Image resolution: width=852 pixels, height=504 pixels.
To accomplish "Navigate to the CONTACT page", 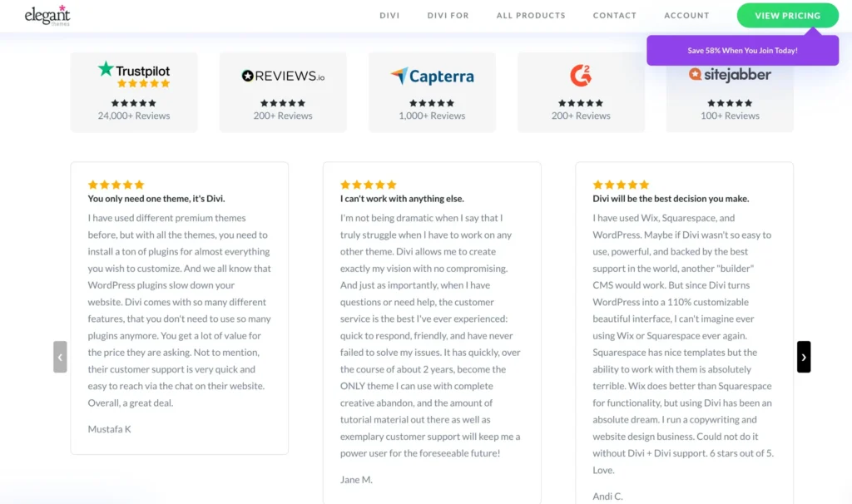I will (615, 15).
